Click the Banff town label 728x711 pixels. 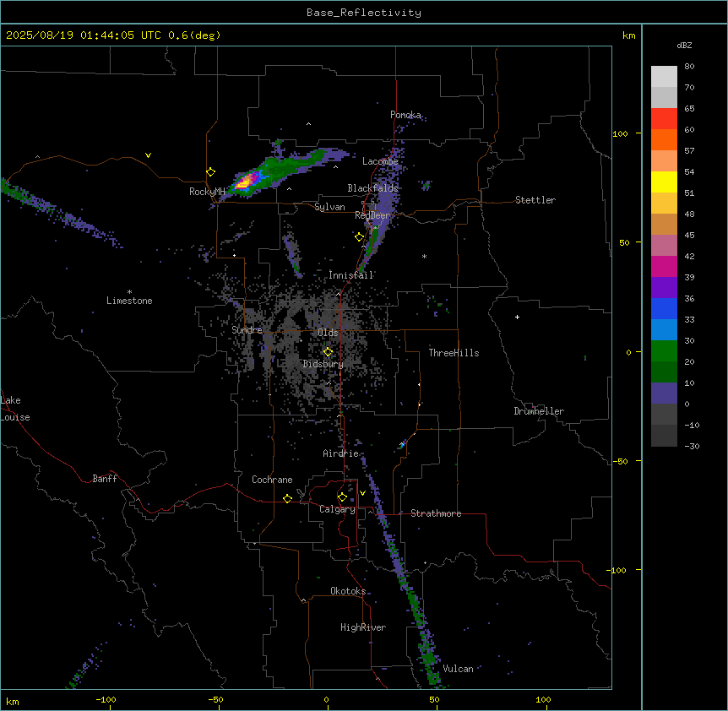tap(105, 479)
